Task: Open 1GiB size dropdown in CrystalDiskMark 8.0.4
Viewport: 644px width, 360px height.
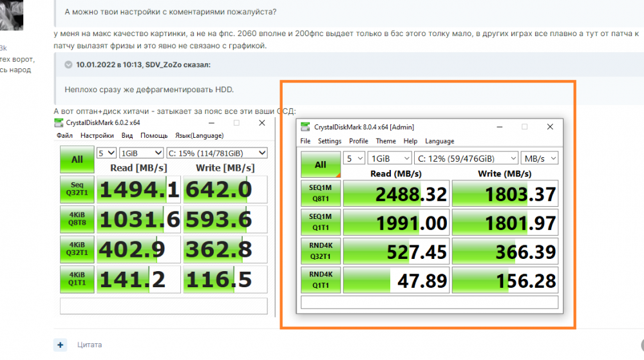Action: (x=390, y=158)
